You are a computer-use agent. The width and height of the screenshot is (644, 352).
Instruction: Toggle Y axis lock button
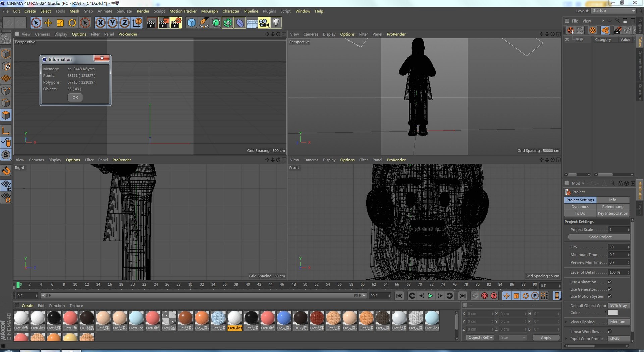pyautogui.click(x=112, y=23)
